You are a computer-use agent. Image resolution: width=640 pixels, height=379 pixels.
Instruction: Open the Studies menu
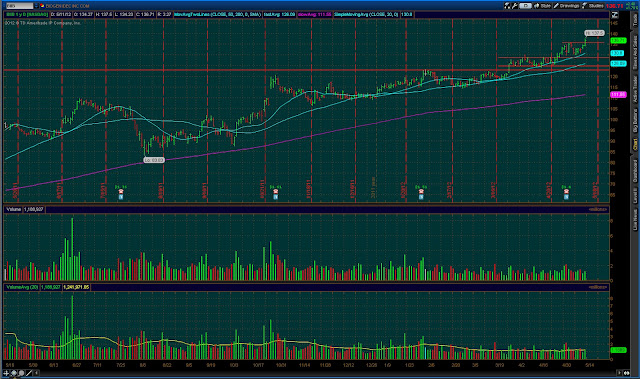pyautogui.click(x=593, y=6)
